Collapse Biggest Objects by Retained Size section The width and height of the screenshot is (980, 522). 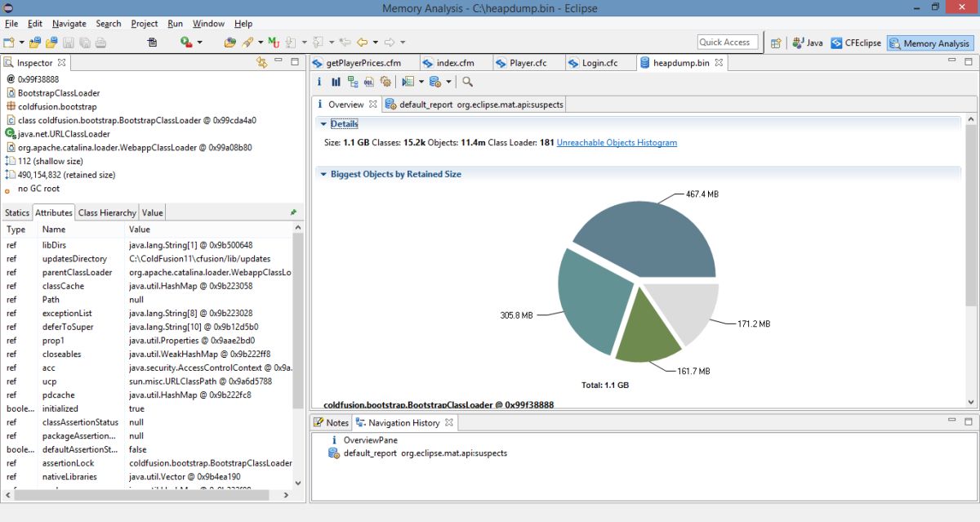(x=323, y=174)
